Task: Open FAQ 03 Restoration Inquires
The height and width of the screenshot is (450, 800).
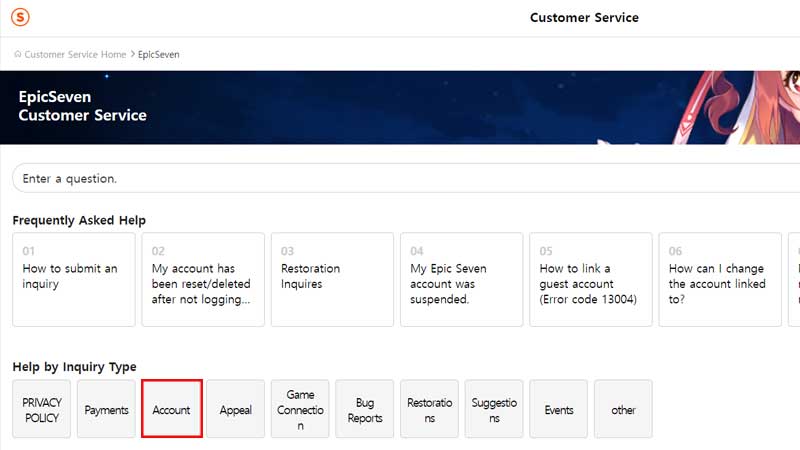Action: [332, 280]
